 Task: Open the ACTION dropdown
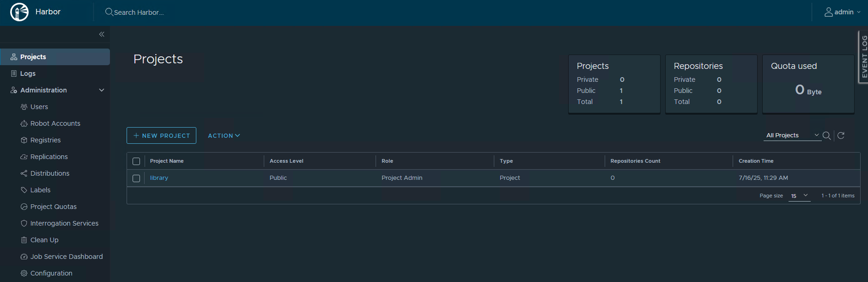click(224, 135)
